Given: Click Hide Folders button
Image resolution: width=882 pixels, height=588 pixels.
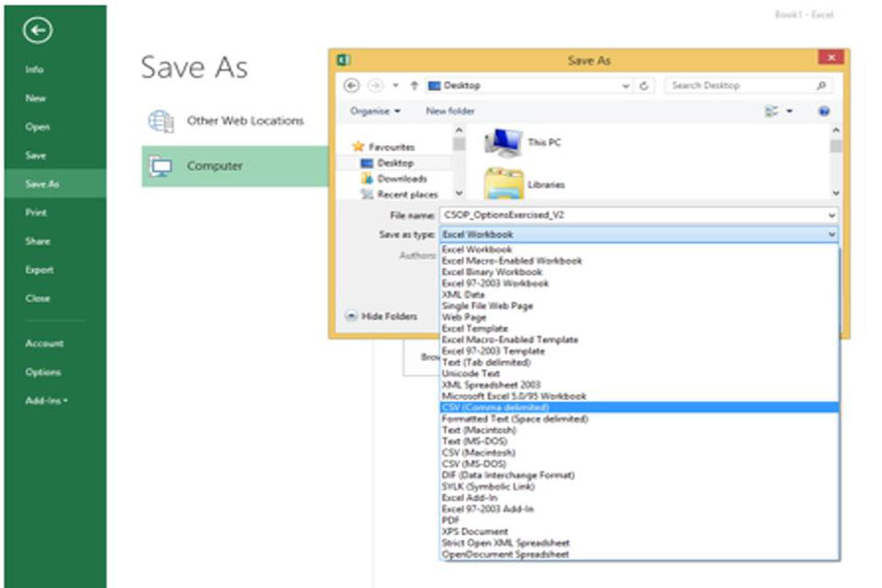Looking at the screenshot, I should coord(381,316).
